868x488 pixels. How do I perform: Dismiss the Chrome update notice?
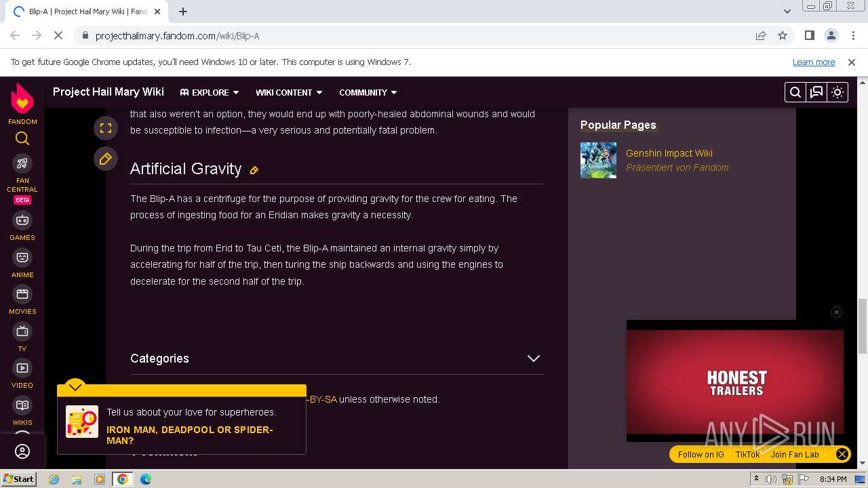852,62
